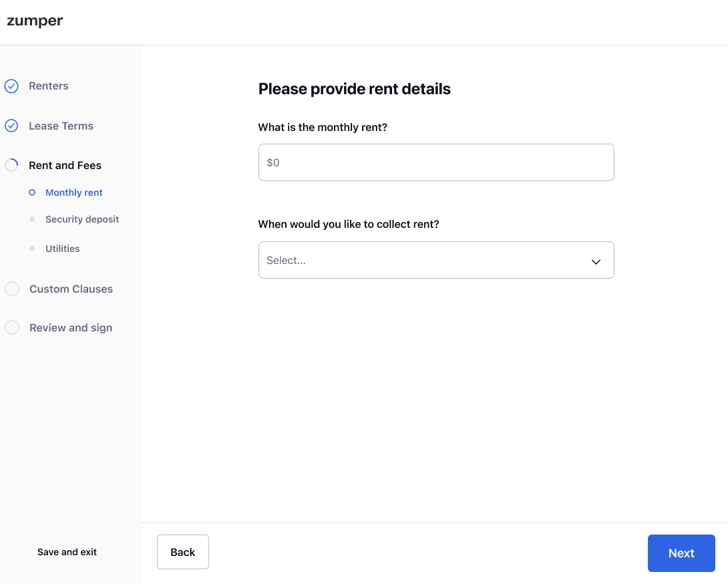Click the Renters completed checkmark icon
The width and height of the screenshot is (728, 584).
pos(11,86)
